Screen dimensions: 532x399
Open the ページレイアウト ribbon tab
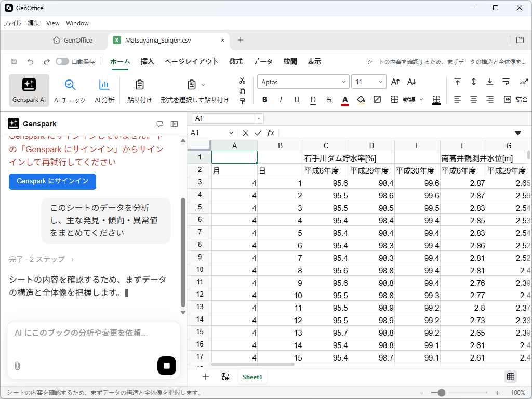pos(191,61)
